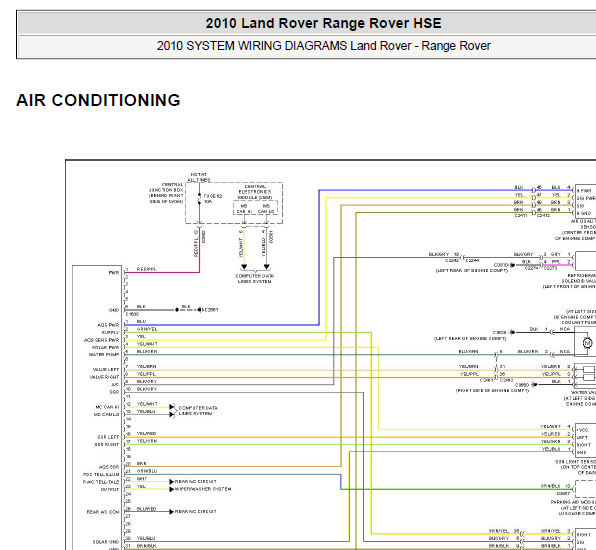Select the 'AQS PWR' pin label
The width and height of the screenshot is (596, 550).
(x=108, y=325)
